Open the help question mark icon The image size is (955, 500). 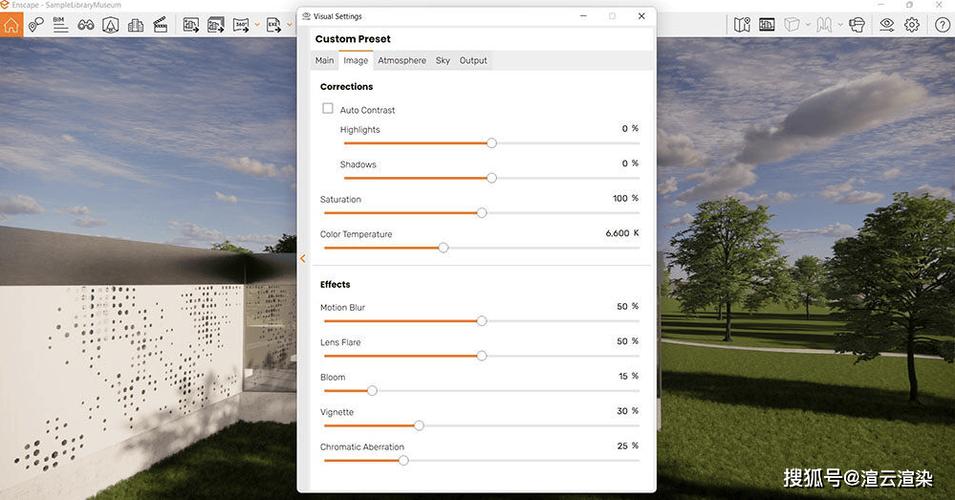pyautogui.click(x=942, y=25)
